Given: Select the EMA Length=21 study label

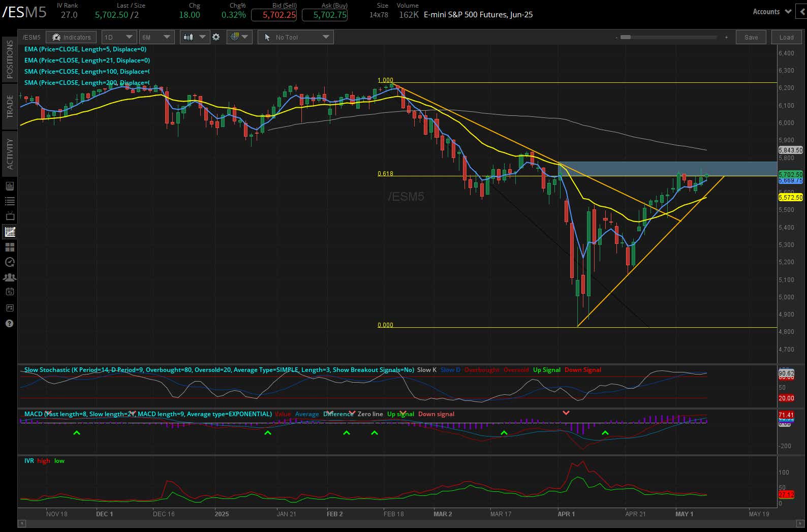Looking at the screenshot, I should (87, 60).
